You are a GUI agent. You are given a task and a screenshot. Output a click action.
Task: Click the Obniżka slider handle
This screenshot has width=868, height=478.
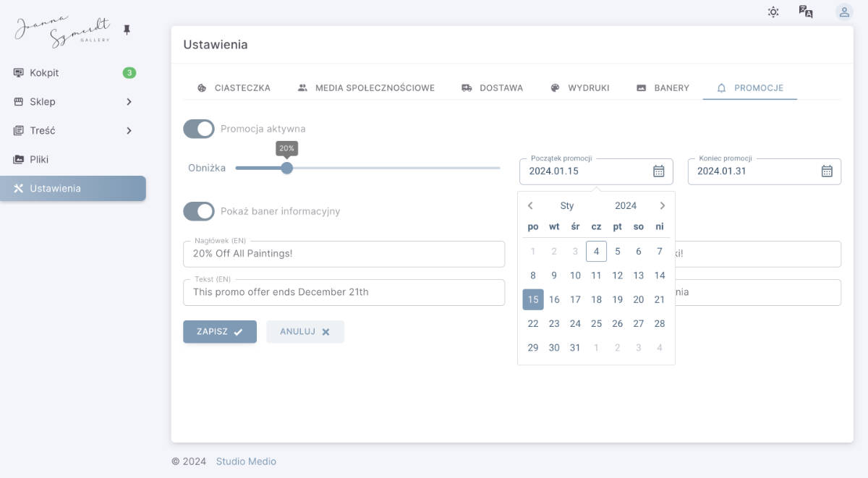286,168
